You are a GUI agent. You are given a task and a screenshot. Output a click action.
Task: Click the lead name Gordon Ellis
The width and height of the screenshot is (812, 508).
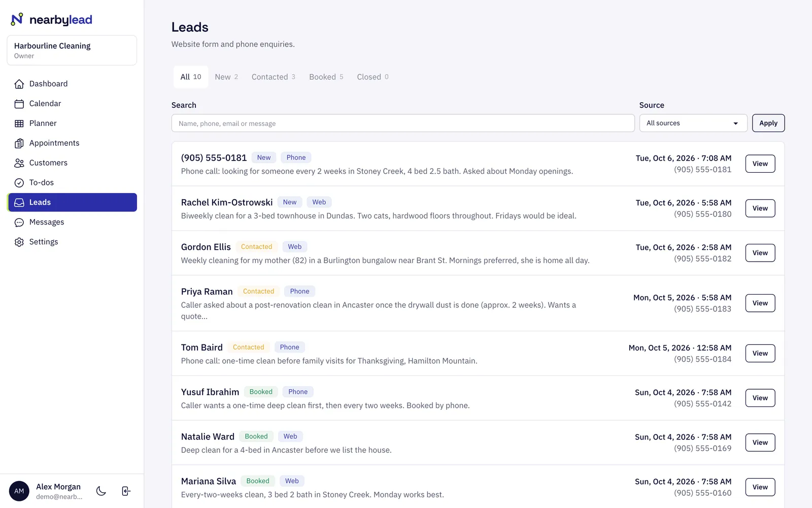point(206,247)
